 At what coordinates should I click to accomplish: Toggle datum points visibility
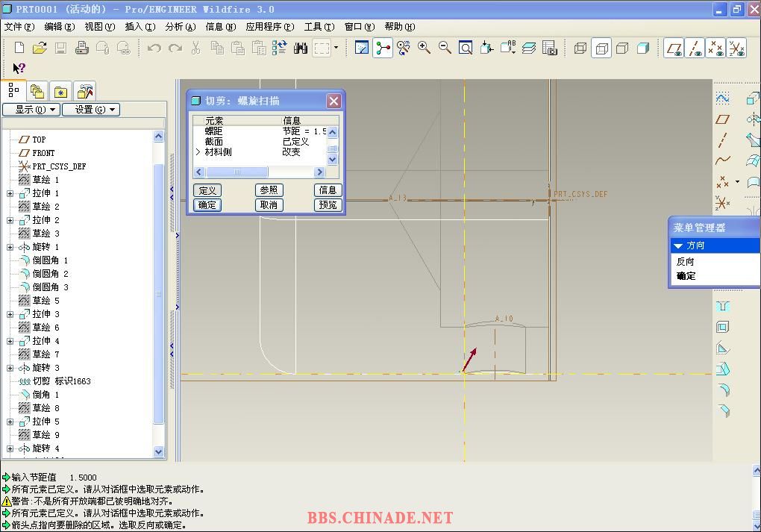coord(716,48)
